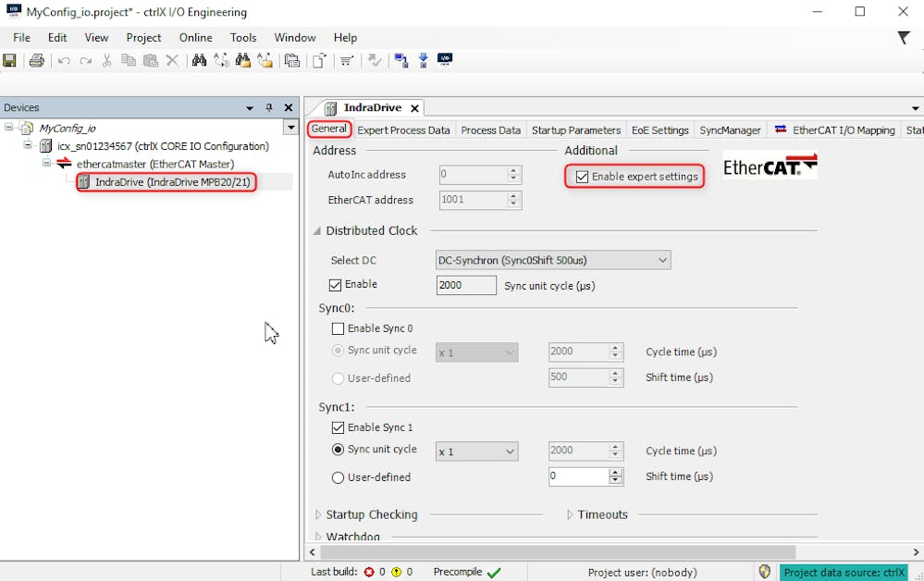Open the Select DC dropdown
Screen dimensions: 924x581
click(x=553, y=261)
